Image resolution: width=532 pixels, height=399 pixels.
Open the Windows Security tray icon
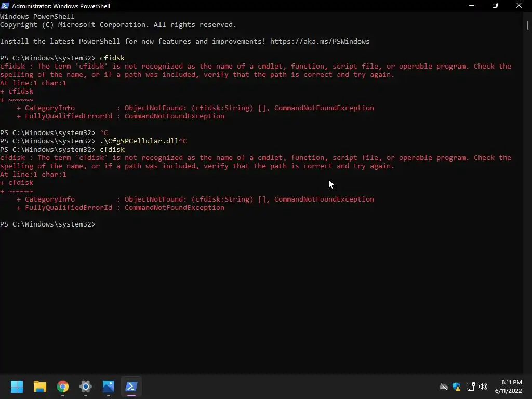click(x=457, y=387)
